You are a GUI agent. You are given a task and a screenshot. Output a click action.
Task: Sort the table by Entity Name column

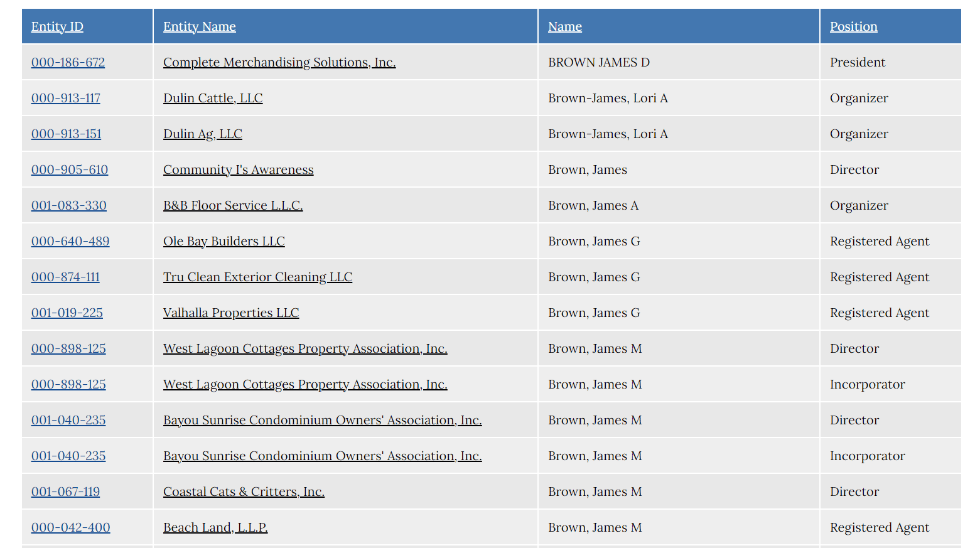pyautogui.click(x=199, y=26)
